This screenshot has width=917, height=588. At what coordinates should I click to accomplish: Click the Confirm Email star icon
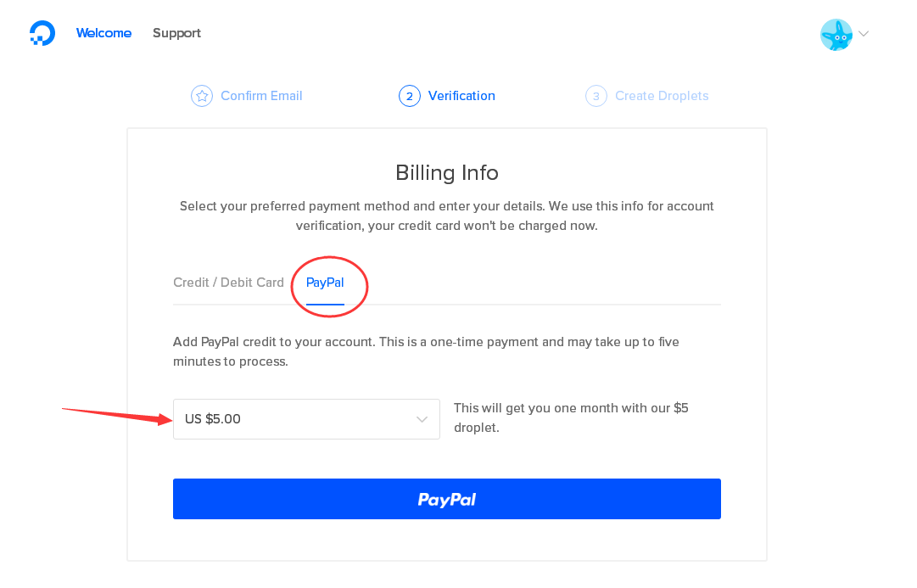[202, 96]
